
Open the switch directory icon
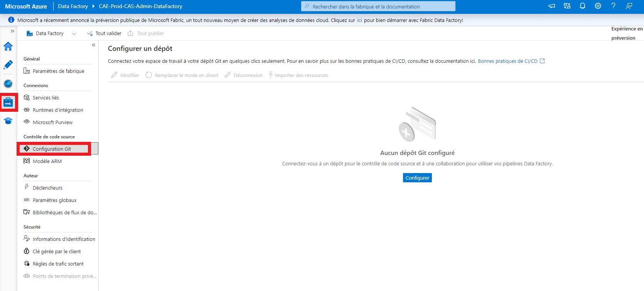pos(567,6)
